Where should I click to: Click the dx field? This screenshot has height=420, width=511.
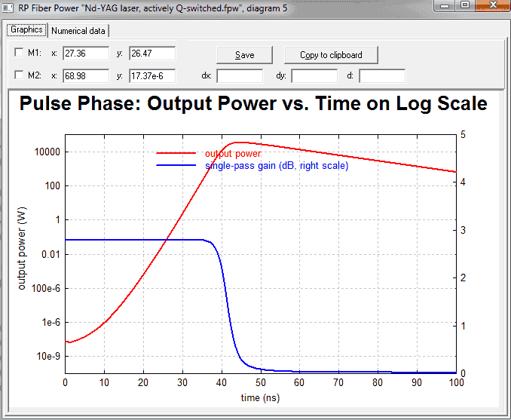(x=240, y=76)
